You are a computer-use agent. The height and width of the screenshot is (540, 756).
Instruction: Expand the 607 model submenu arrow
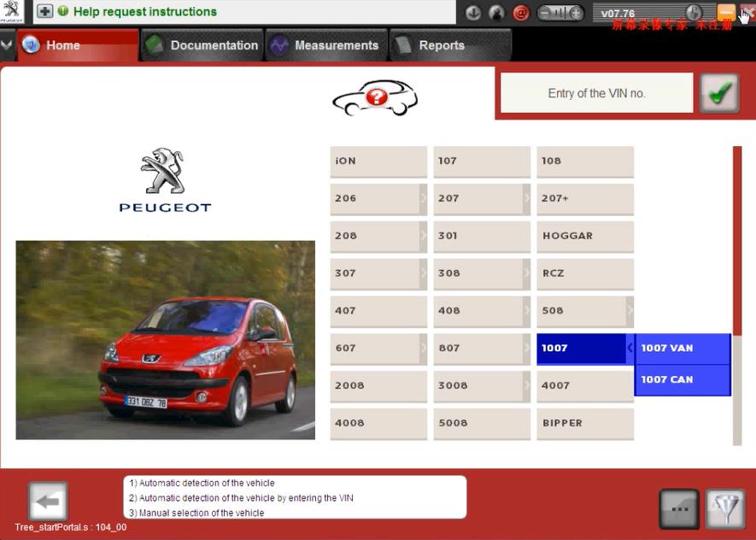click(424, 348)
